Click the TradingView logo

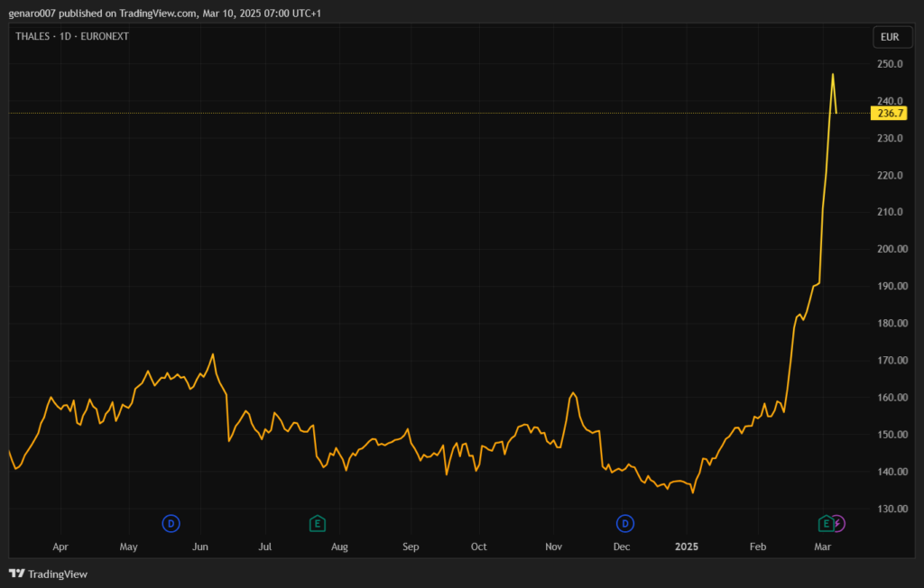(49, 574)
